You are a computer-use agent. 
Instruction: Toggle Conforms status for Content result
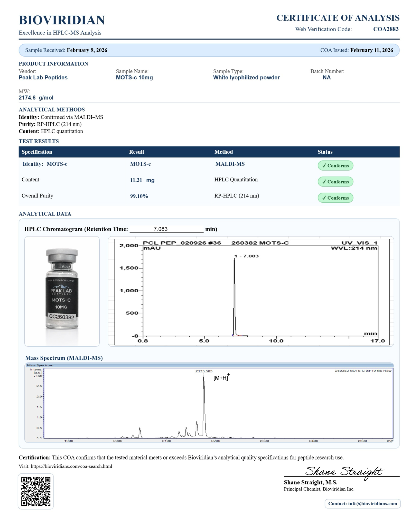coord(335,182)
